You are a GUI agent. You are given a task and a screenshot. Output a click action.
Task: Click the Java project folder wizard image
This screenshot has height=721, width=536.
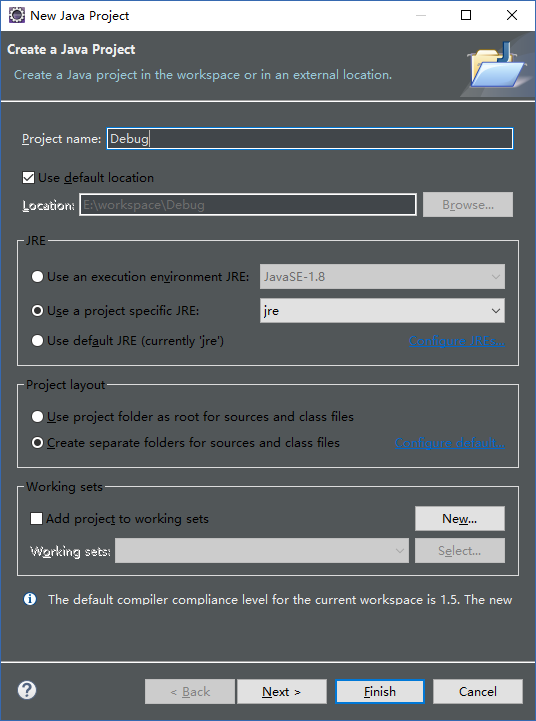[497, 65]
